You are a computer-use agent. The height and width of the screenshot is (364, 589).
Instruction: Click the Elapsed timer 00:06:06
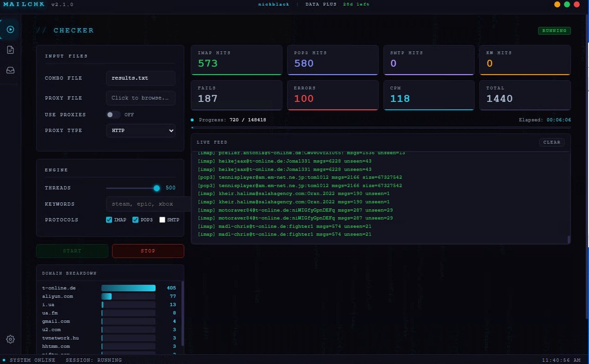tap(559, 120)
